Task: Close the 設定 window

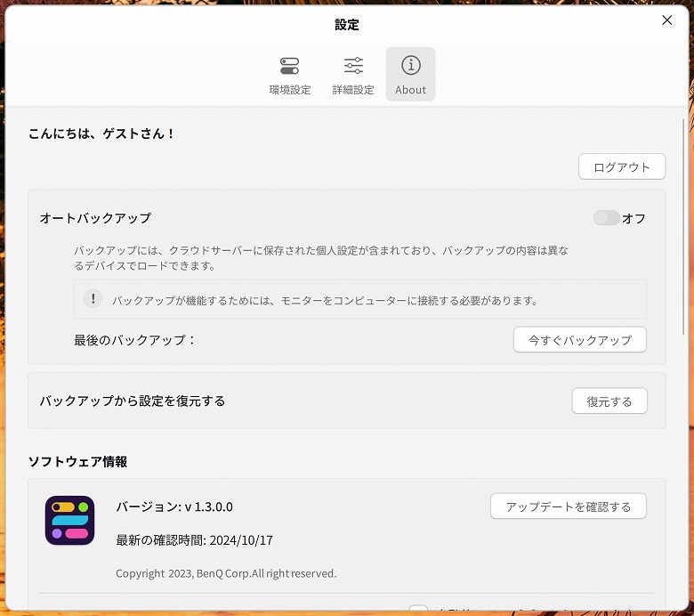Action: click(666, 20)
